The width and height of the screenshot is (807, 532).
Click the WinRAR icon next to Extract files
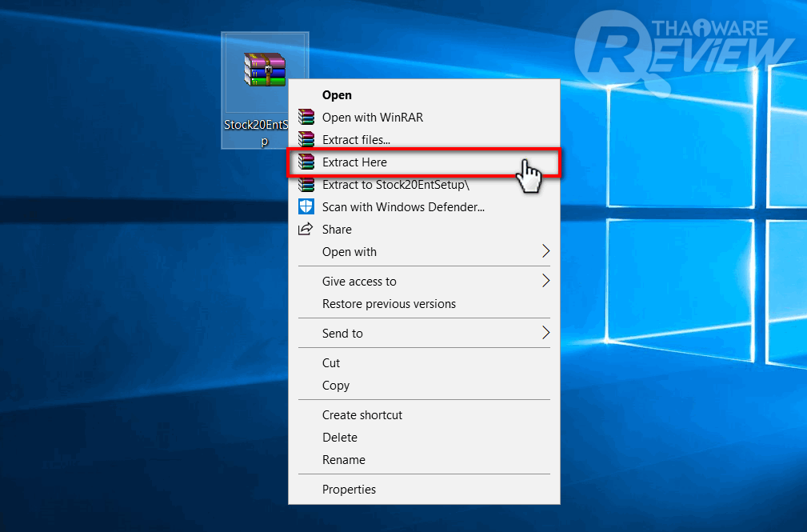coord(306,139)
